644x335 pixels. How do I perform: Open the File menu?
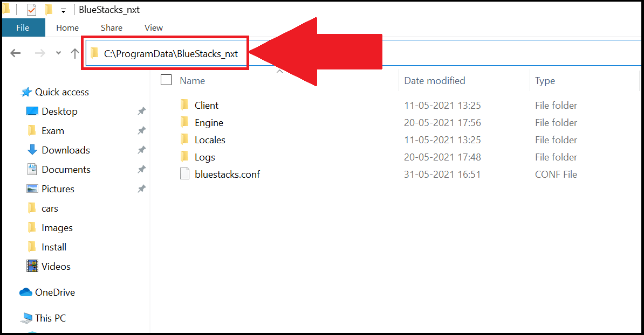pos(23,27)
